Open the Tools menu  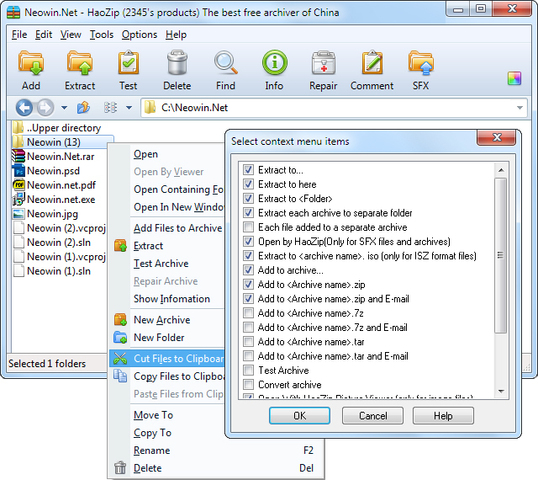click(x=102, y=35)
